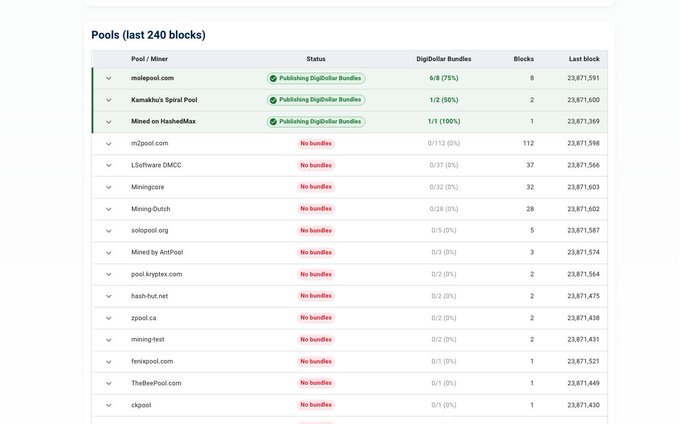Select the fenixpool.com pool name
Image resolution: width=680 pixels, height=424 pixels.
click(152, 361)
